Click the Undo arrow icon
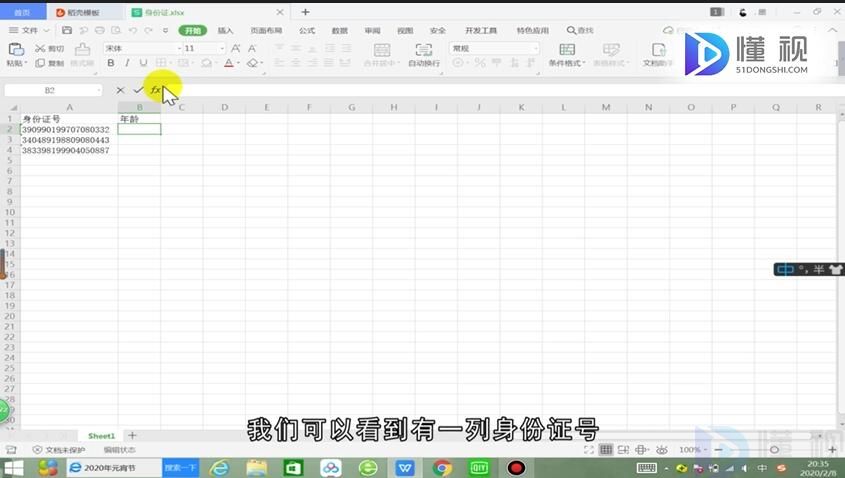Image resolution: width=845 pixels, height=478 pixels. coord(133,30)
